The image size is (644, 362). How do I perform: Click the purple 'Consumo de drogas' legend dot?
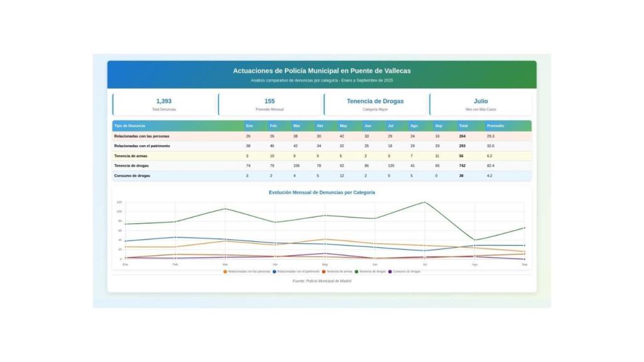pyautogui.click(x=390, y=271)
